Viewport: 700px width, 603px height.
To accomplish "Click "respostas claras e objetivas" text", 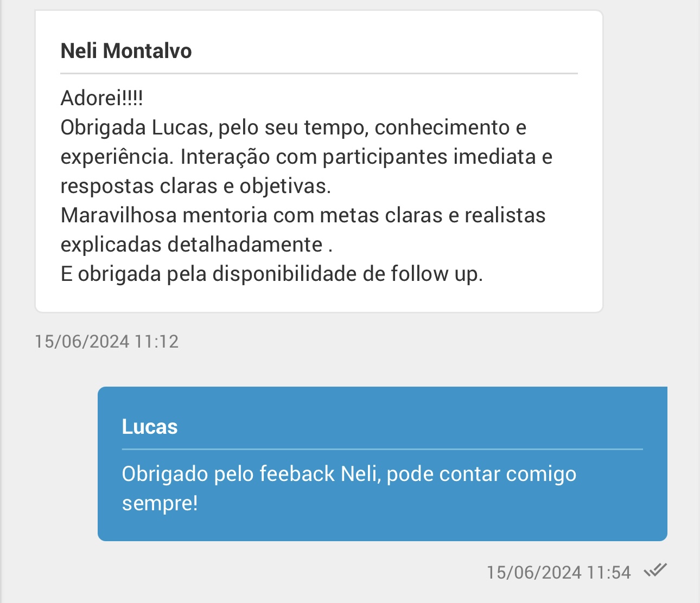I will [195, 186].
